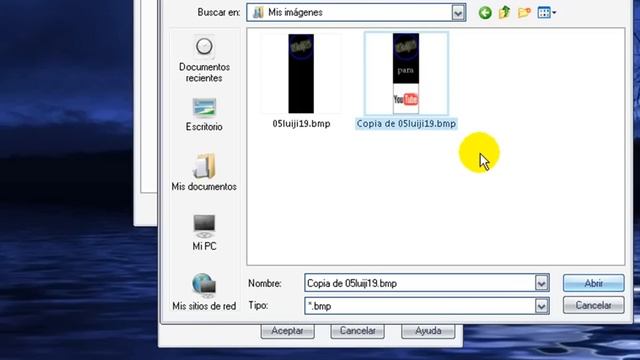This screenshot has height=360, width=640.
Task: Open Mi PC location
Action: point(204,233)
